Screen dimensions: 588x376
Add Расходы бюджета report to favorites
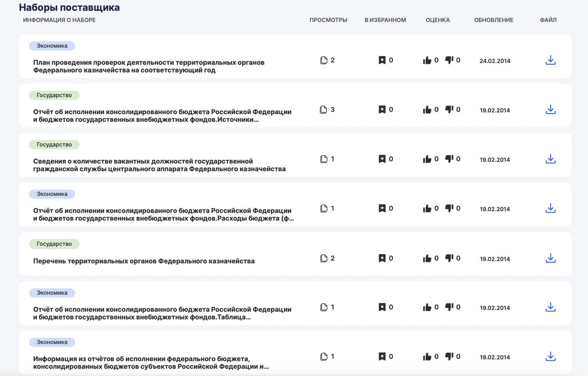[382, 208]
